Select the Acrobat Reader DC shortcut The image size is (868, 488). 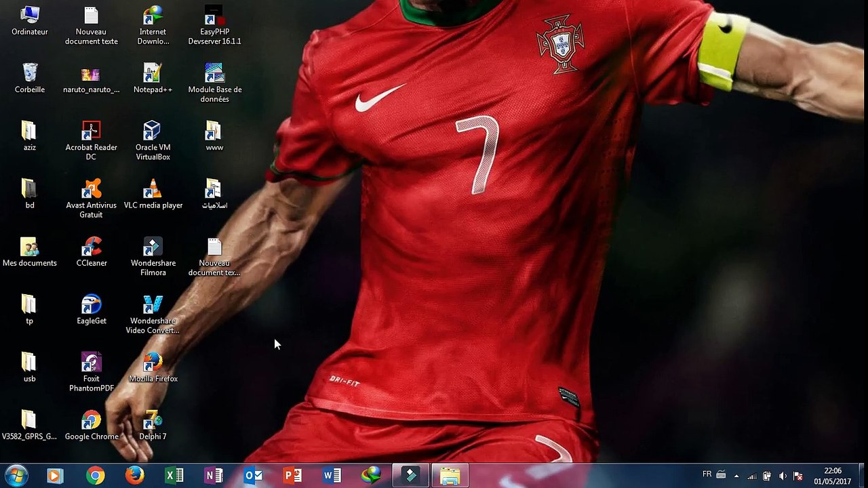click(x=92, y=141)
